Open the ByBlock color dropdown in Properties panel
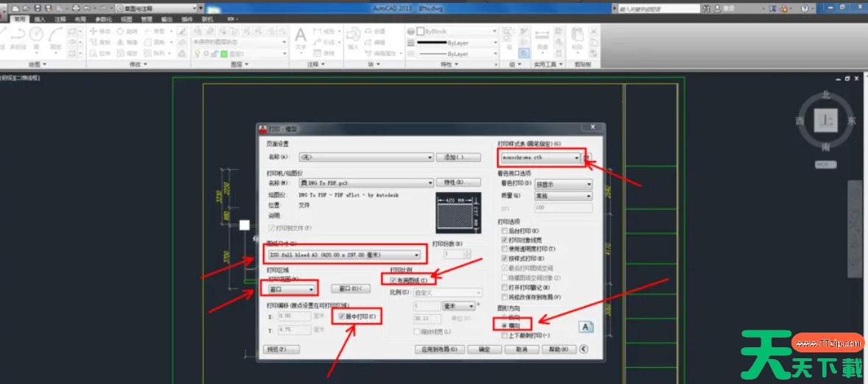 (457, 32)
